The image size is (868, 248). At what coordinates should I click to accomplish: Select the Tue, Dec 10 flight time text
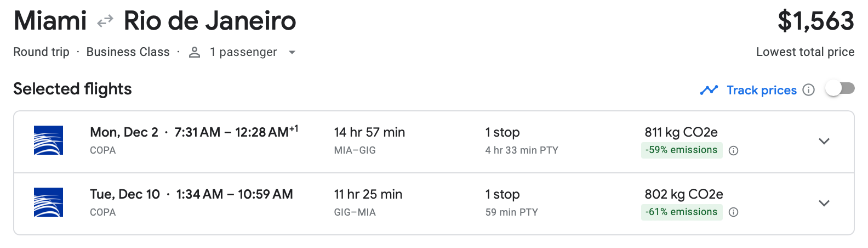pos(191,194)
